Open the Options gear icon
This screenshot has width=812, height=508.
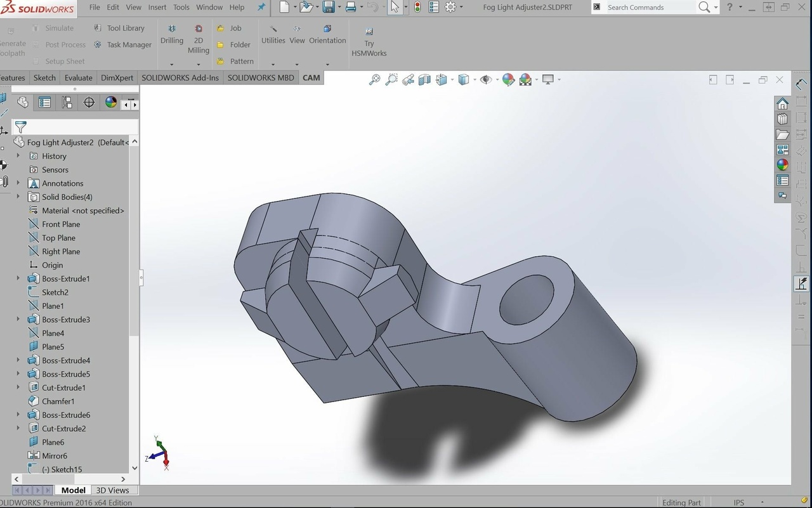450,7
